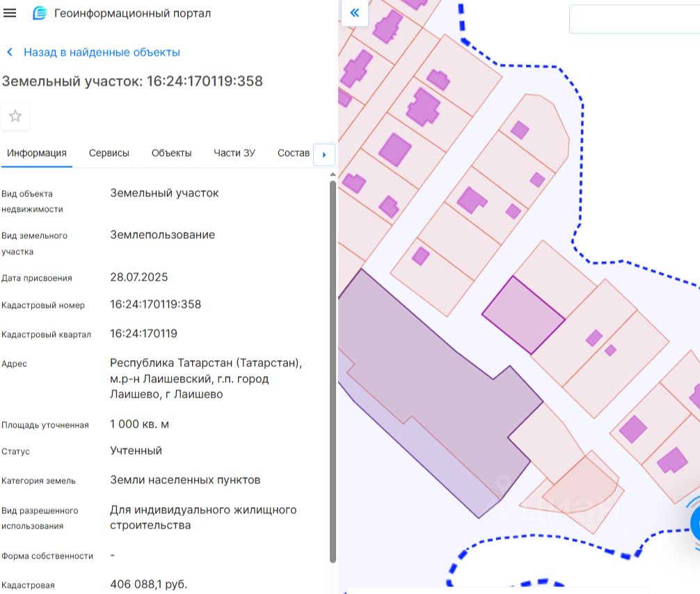Click the label 'Категория земель'
The height and width of the screenshot is (594, 700).
point(38,481)
